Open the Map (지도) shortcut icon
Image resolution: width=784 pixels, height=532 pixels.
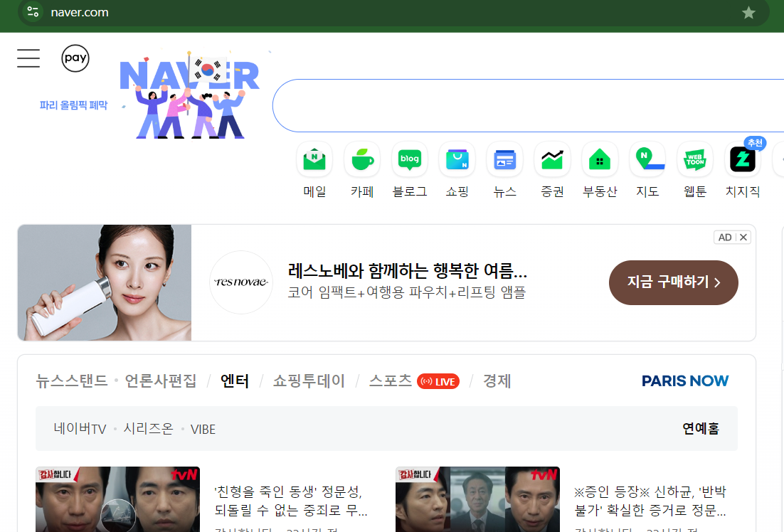click(647, 159)
